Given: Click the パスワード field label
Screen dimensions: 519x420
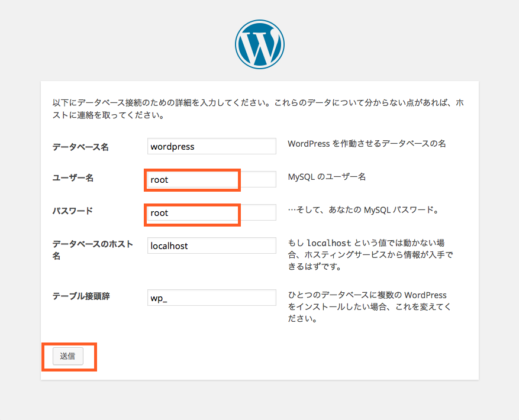Looking at the screenshot, I should point(73,211).
